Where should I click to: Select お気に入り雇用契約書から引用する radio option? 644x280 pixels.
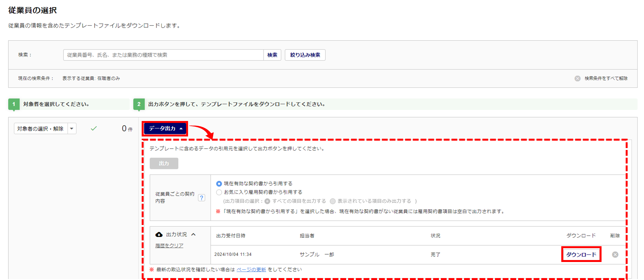(x=219, y=192)
